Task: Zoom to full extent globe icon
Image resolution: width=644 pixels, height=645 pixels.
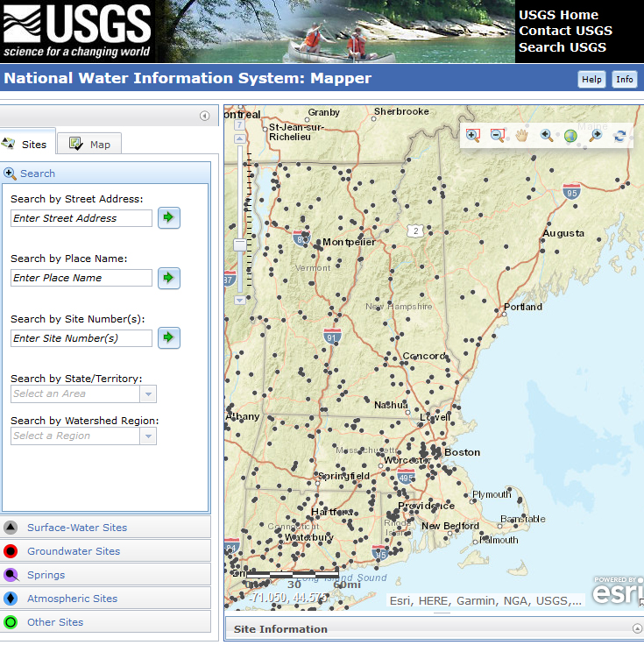Action: point(570,136)
